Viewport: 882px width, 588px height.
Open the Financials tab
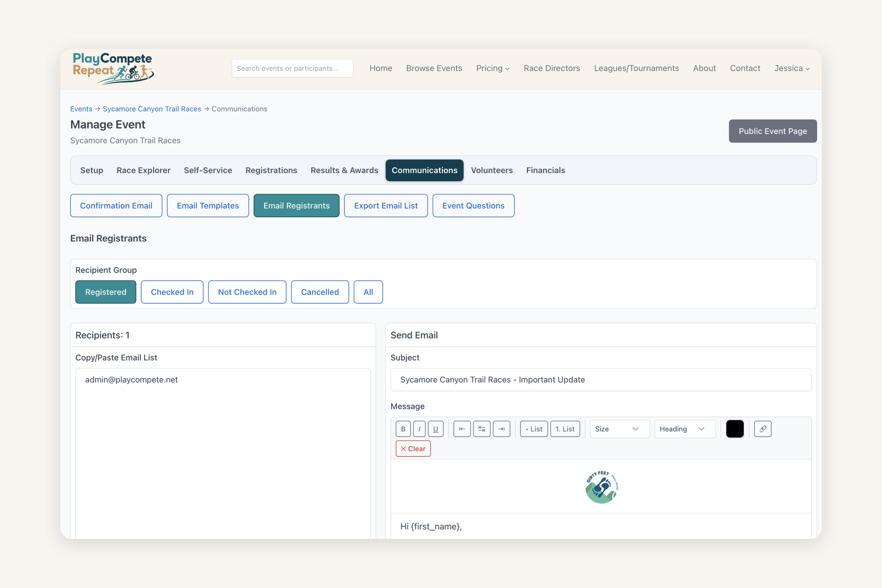[x=545, y=170]
